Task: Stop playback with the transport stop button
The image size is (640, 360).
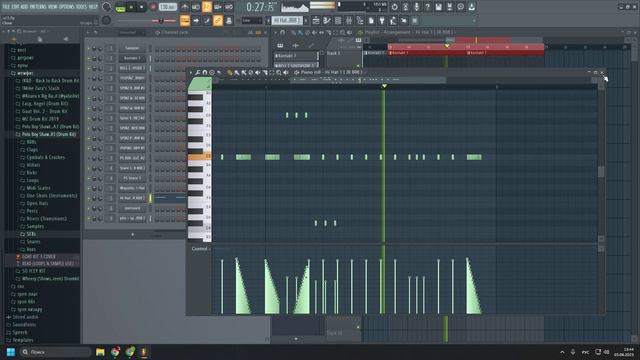Action: pos(142,7)
